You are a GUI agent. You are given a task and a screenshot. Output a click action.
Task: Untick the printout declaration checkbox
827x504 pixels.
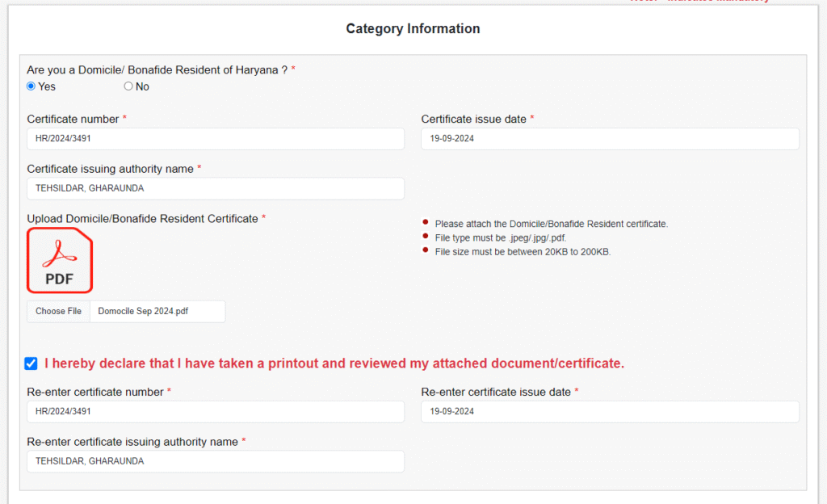click(x=31, y=363)
